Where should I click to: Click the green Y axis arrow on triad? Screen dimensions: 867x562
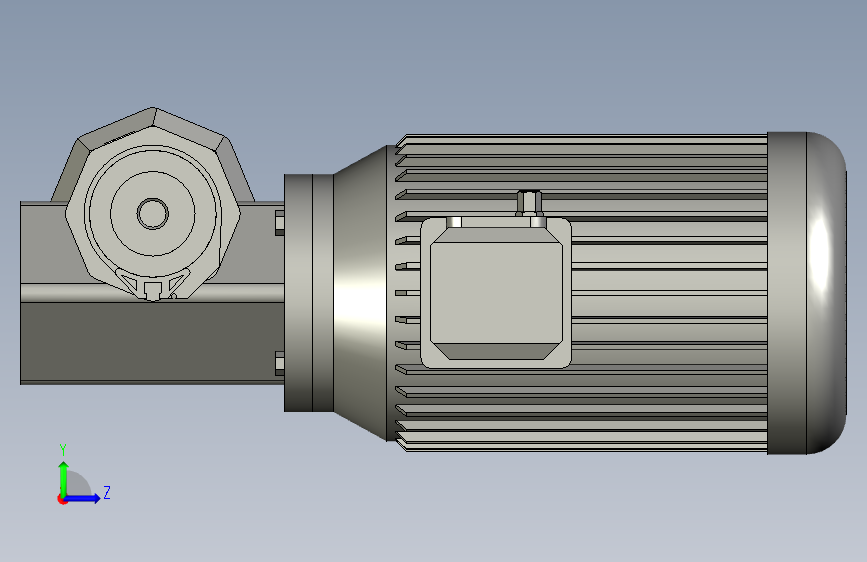tap(64, 479)
